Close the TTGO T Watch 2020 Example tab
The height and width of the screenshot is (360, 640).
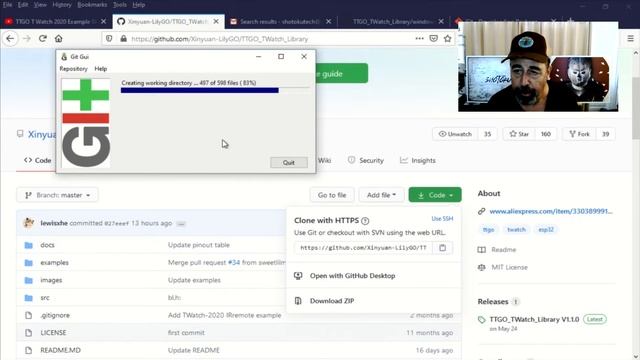point(103,21)
